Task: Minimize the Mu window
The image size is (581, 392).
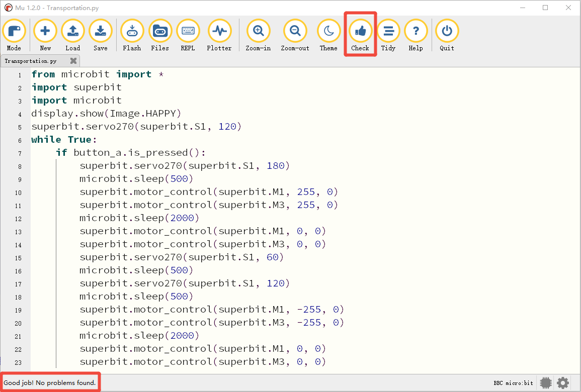Action: pos(523,8)
